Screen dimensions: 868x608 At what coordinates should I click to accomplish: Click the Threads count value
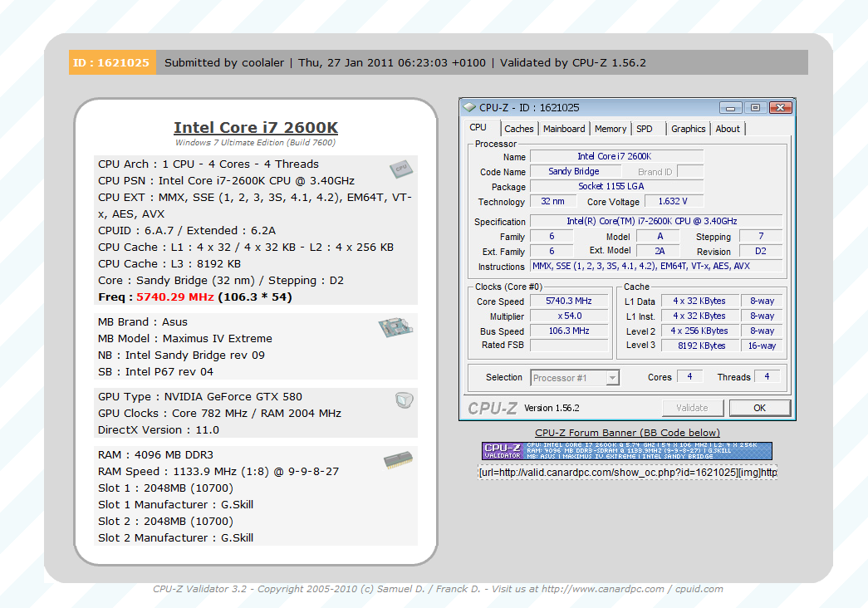767,376
